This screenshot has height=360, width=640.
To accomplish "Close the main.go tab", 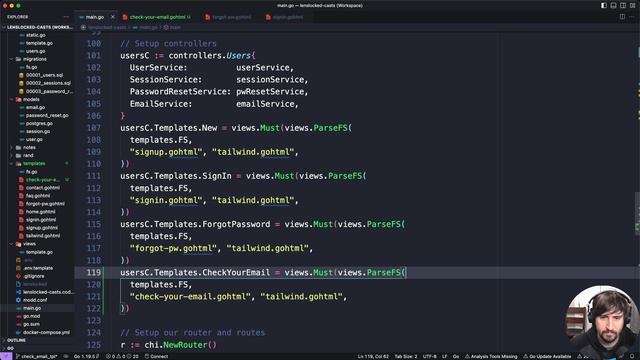I will [x=113, y=17].
